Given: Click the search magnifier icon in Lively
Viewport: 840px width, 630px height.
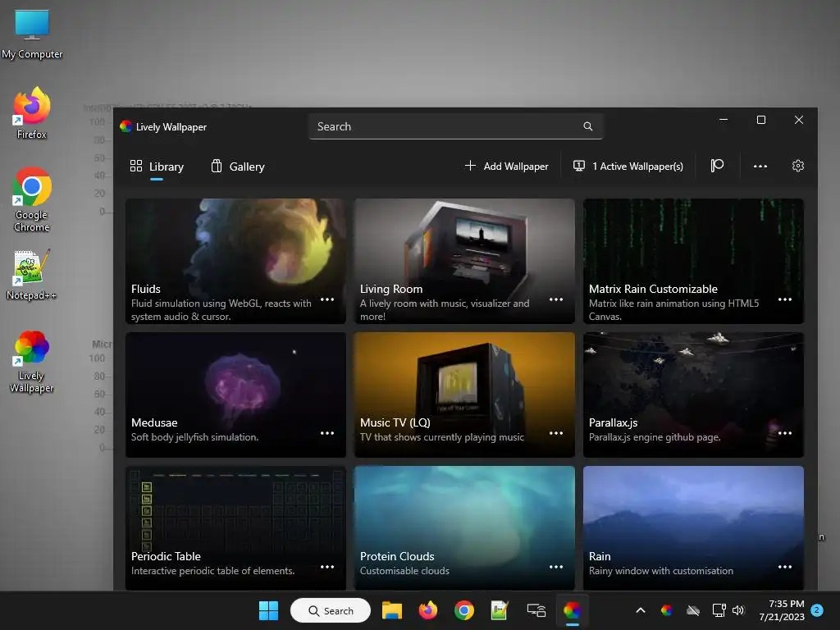Looking at the screenshot, I should (x=587, y=126).
